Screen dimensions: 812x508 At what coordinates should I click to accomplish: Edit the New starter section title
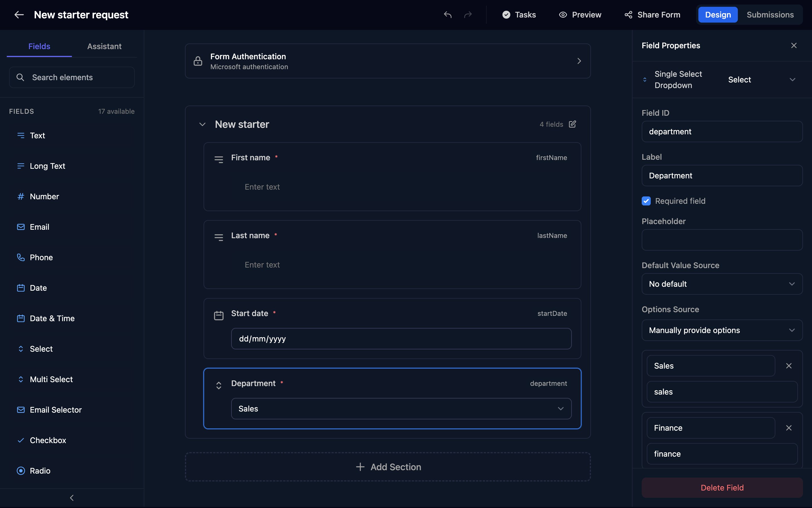572,124
